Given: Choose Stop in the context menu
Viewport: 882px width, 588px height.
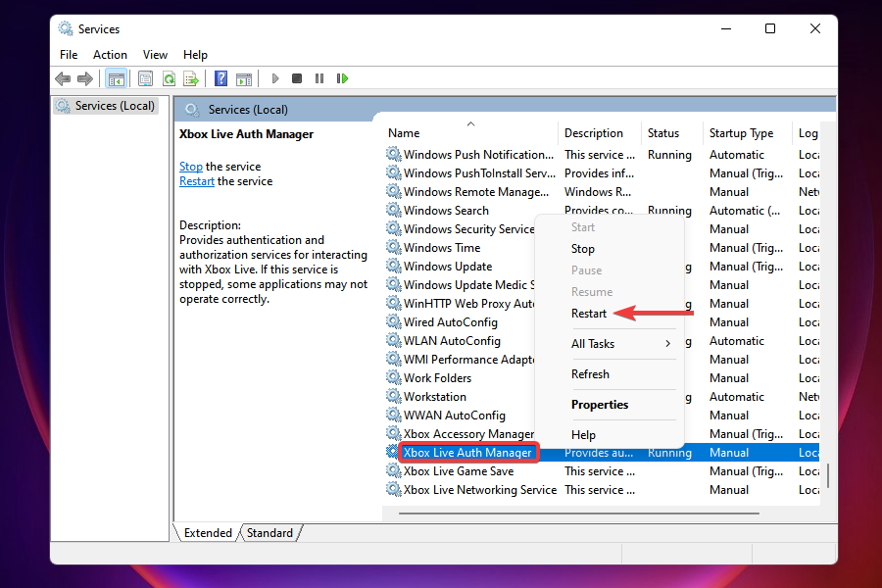Looking at the screenshot, I should click(583, 249).
